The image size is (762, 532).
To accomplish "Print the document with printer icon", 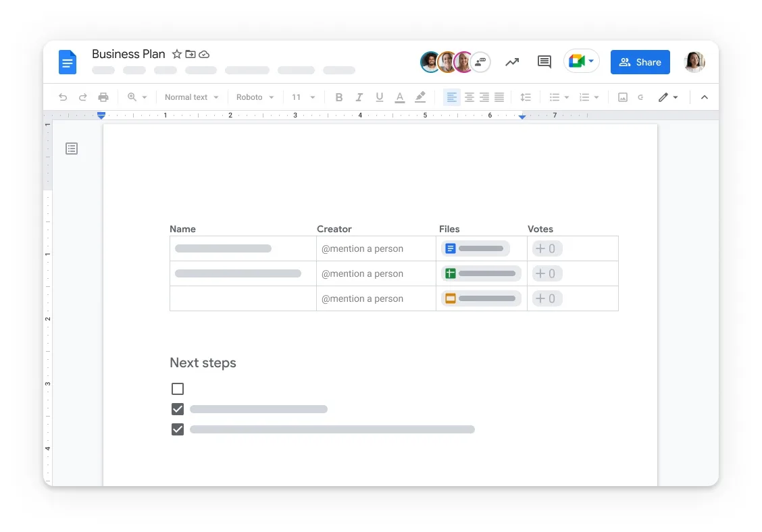I will [x=103, y=97].
